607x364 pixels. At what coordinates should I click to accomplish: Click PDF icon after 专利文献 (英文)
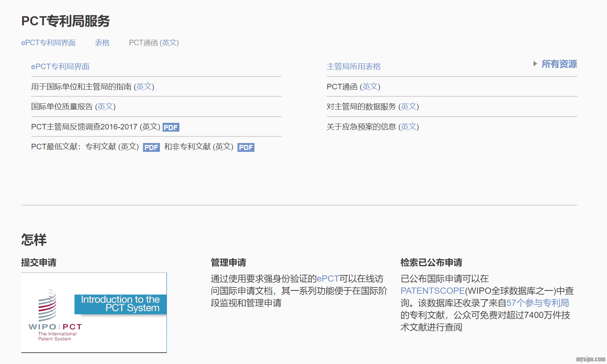(151, 147)
